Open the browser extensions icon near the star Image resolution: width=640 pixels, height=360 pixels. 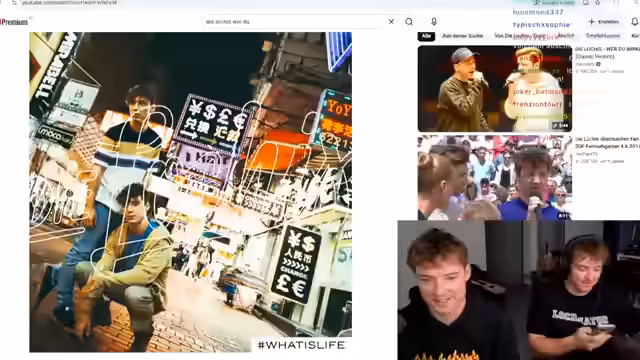(x=586, y=2)
